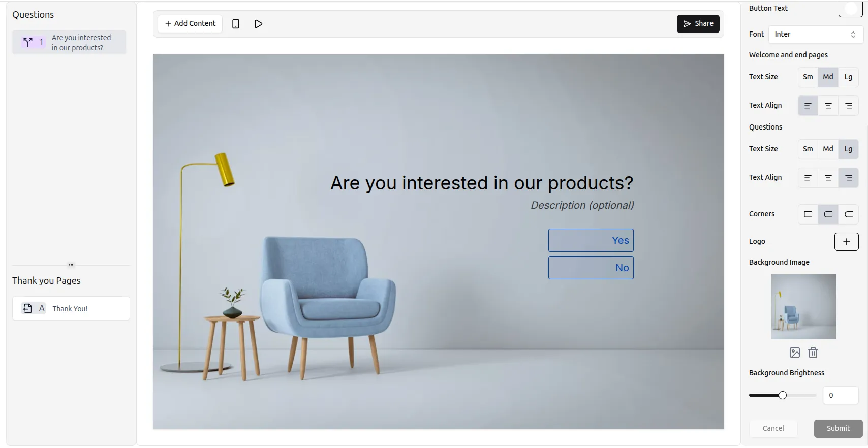
Task: Delete background image with trash icon
Action: (813, 353)
